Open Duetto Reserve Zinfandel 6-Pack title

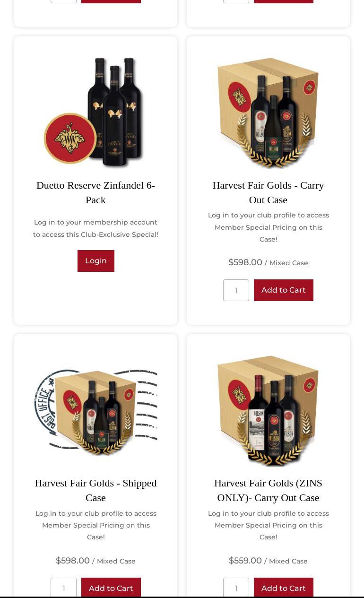95,192
